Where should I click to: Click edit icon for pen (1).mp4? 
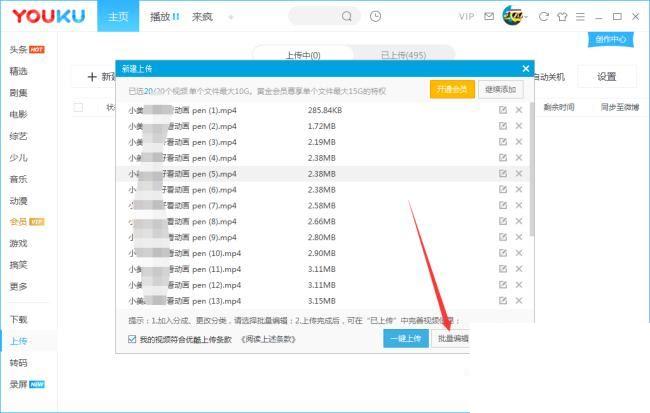[x=503, y=110]
